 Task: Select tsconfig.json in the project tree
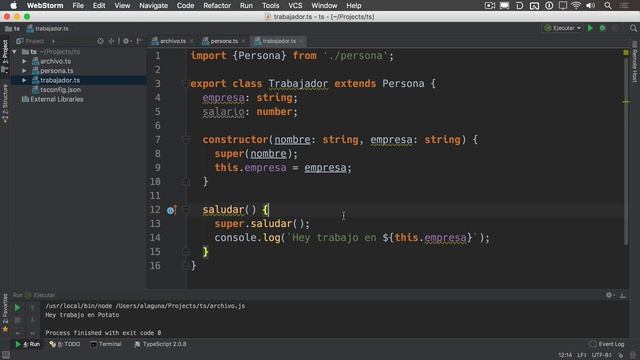tap(56, 90)
